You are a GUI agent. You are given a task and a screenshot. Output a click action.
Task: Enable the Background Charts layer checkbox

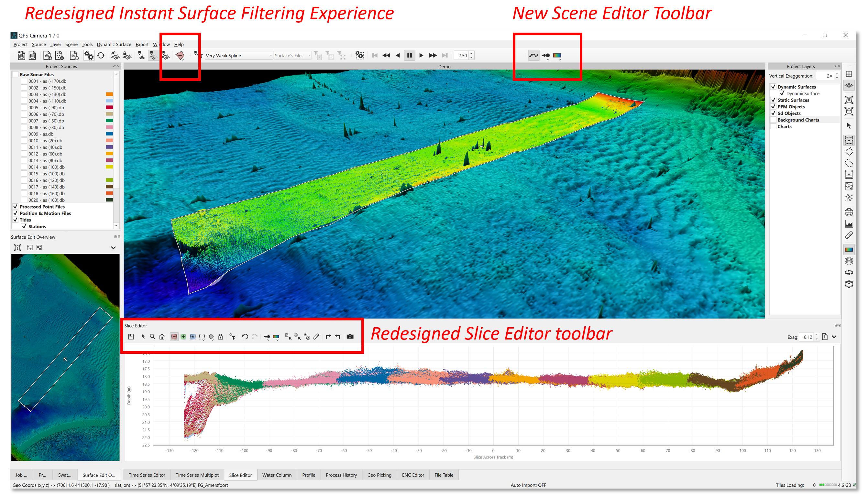773,120
